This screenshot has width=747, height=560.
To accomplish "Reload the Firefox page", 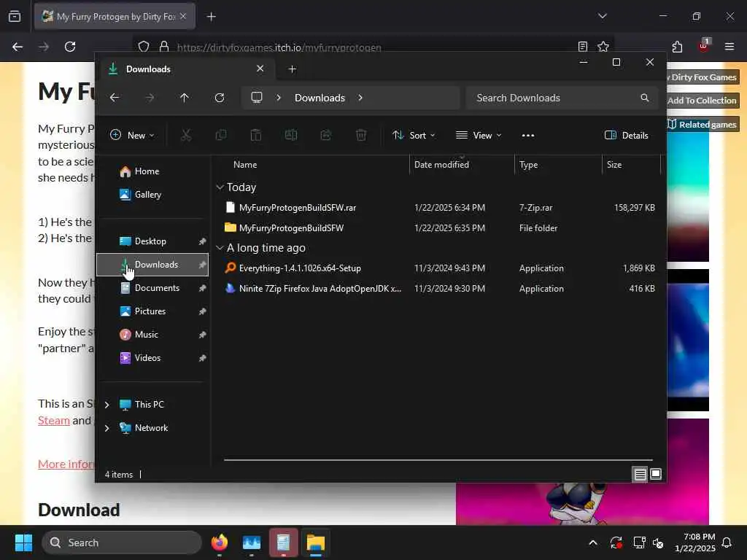I will (x=70, y=47).
